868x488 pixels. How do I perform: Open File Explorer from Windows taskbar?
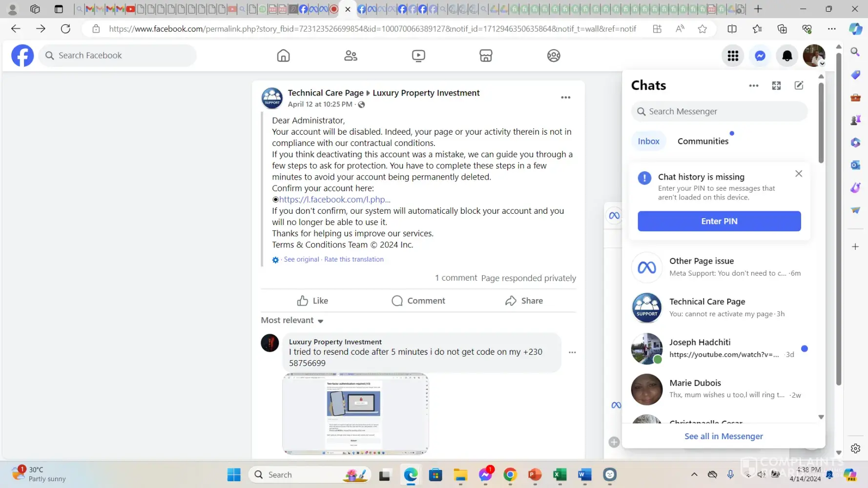click(x=460, y=475)
